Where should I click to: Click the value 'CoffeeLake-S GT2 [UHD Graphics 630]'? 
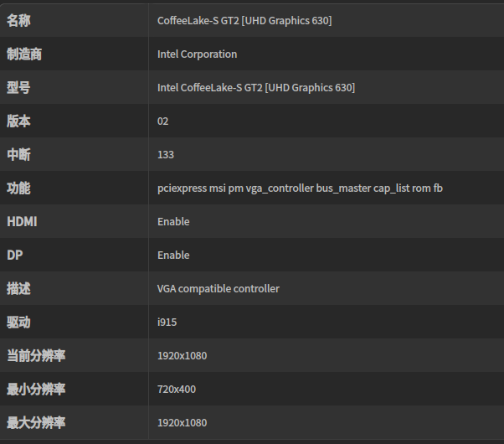pos(244,21)
